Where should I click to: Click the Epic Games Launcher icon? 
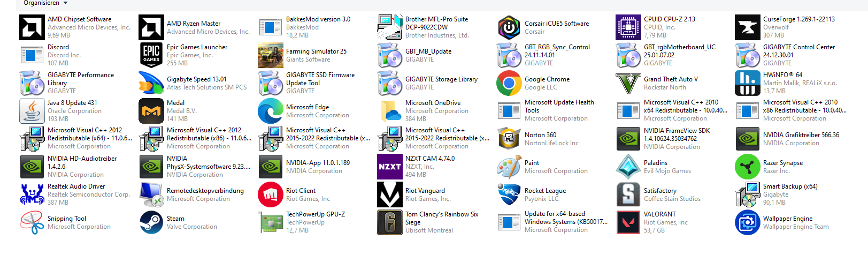point(151,55)
